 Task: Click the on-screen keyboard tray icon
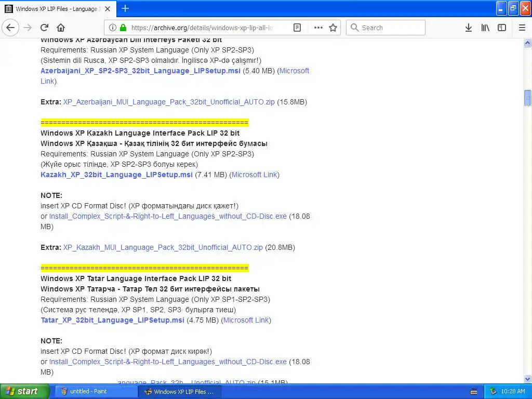click(474, 392)
